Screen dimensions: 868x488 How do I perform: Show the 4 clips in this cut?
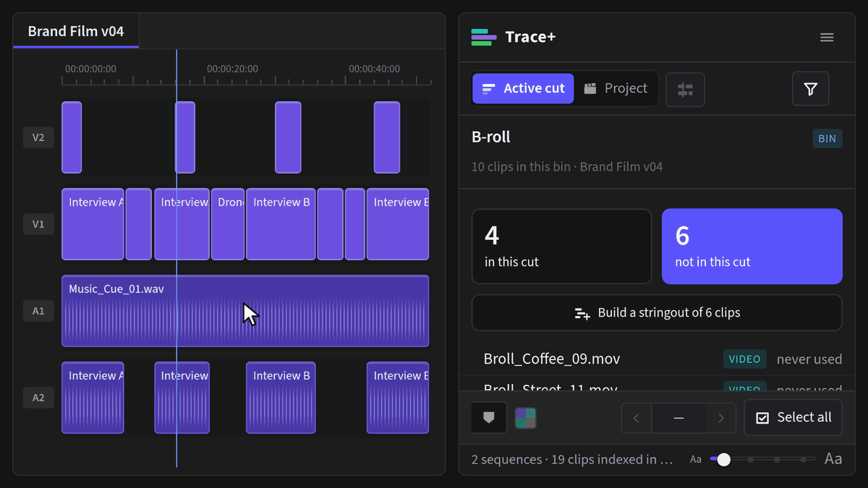pos(561,247)
